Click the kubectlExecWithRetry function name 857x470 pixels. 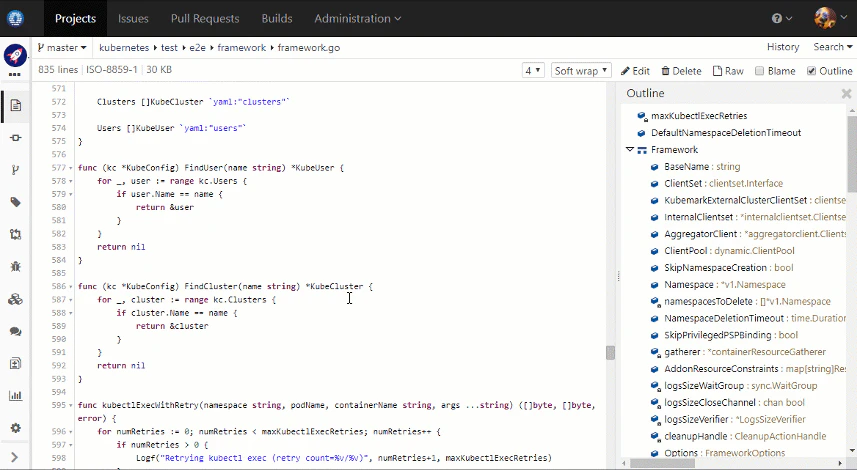(x=150, y=405)
